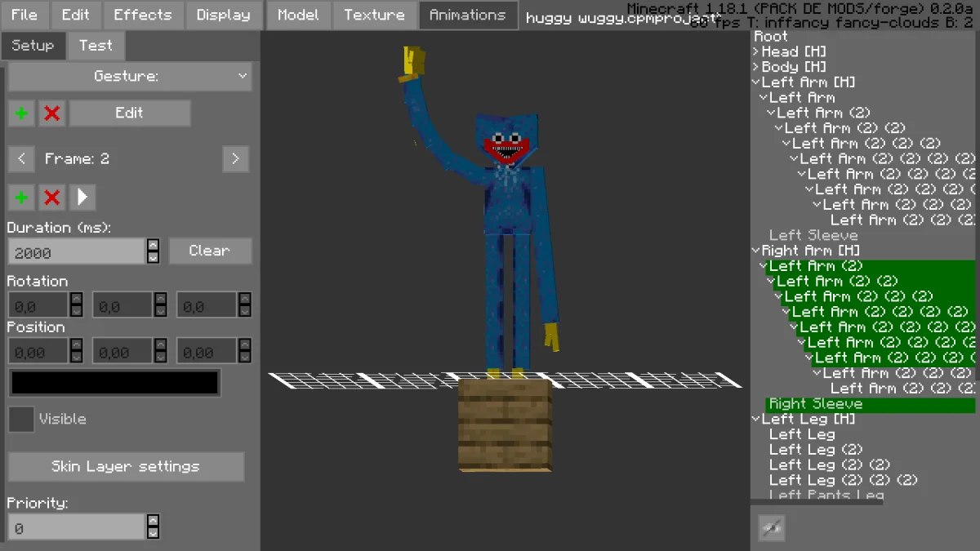
Task: Switch to the Texture tab
Action: pyautogui.click(x=374, y=15)
